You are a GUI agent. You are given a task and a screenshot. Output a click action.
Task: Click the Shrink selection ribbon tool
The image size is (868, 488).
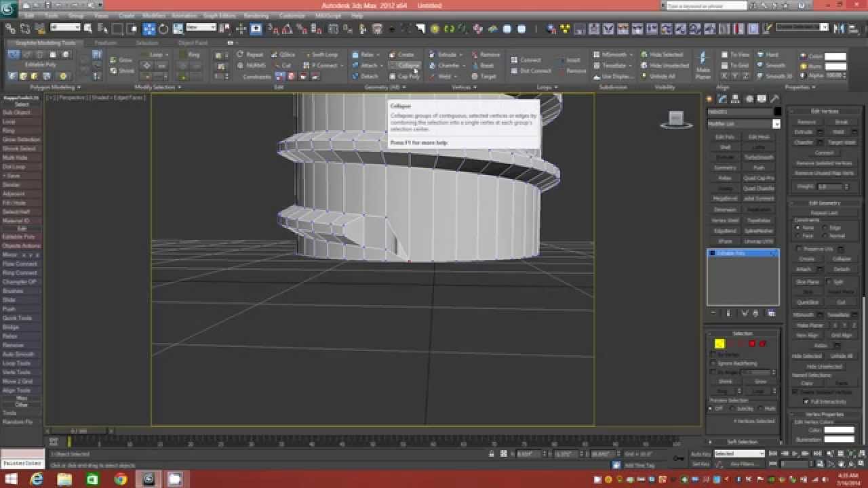(122, 70)
